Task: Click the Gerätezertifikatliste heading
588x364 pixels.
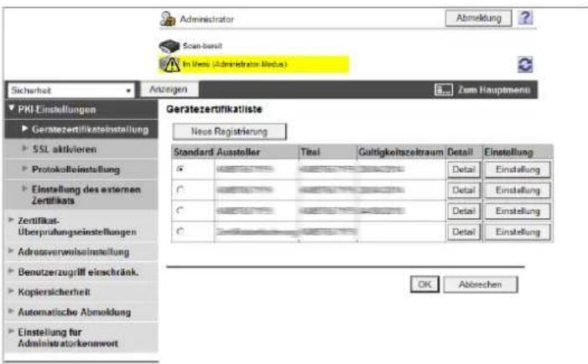Action: pos(214,109)
